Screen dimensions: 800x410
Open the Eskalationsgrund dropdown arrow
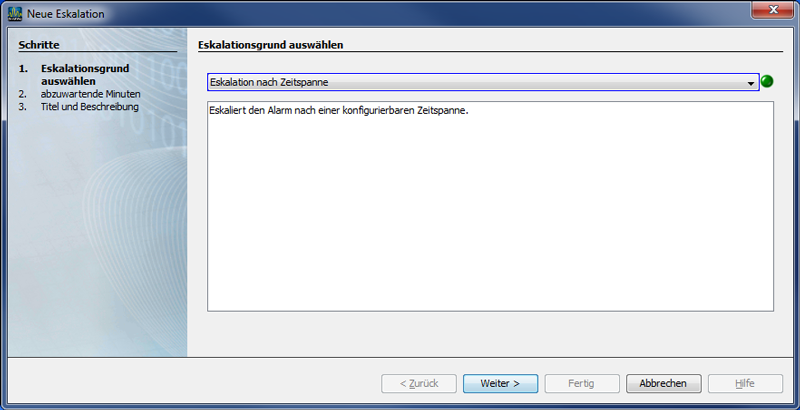point(751,83)
